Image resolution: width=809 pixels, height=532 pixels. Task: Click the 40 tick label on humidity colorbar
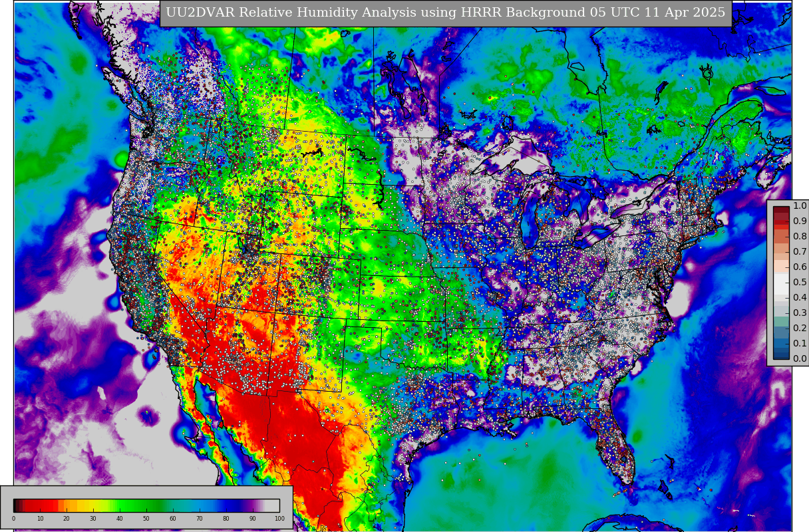[x=120, y=519]
